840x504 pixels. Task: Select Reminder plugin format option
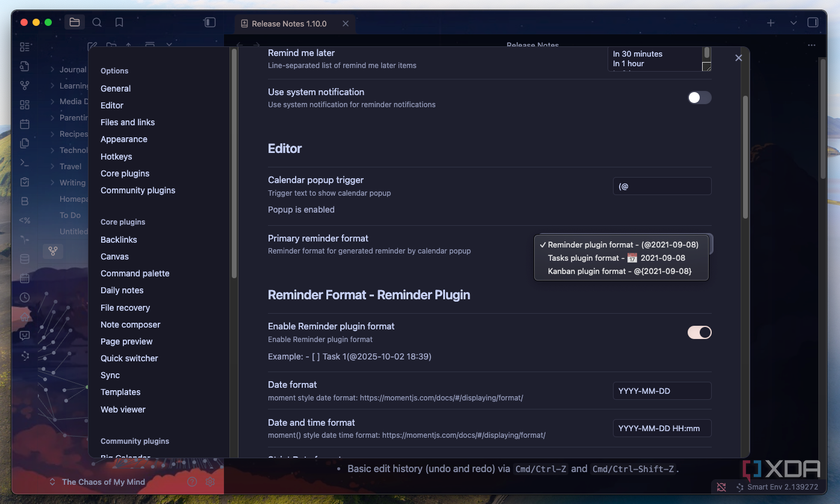[621, 245]
